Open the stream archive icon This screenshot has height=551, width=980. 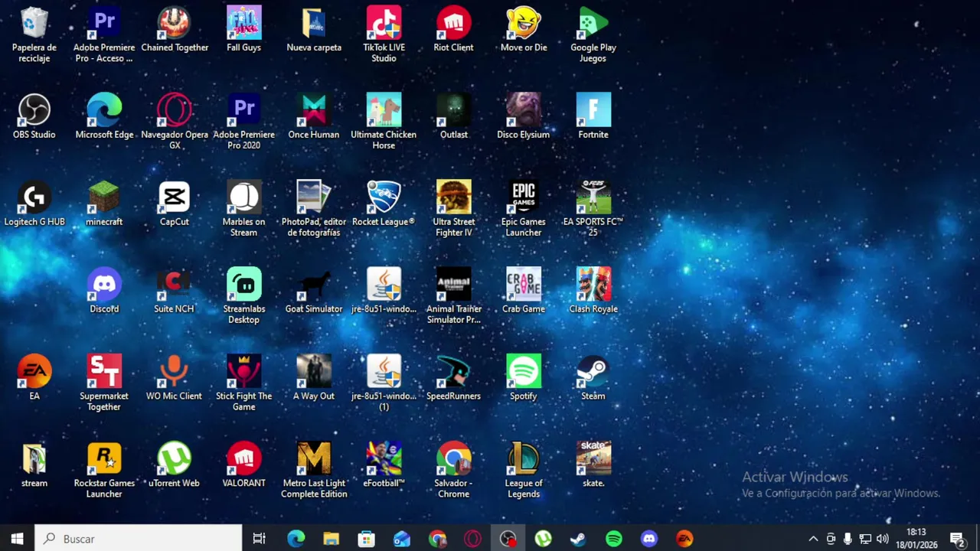coord(34,465)
